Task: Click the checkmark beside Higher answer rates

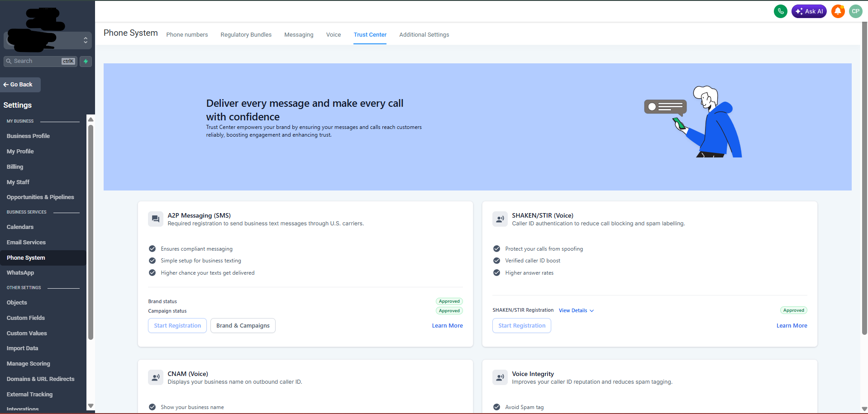Action: coord(496,273)
